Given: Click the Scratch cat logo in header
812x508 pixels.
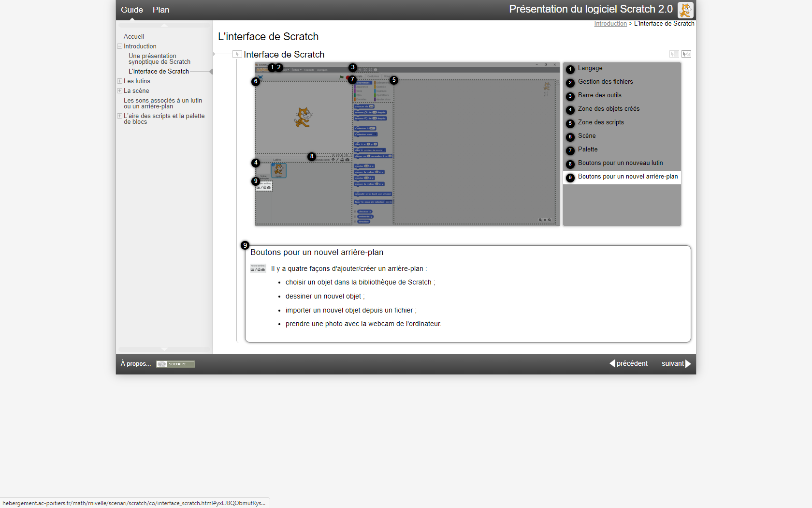Looking at the screenshot, I should point(685,10).
